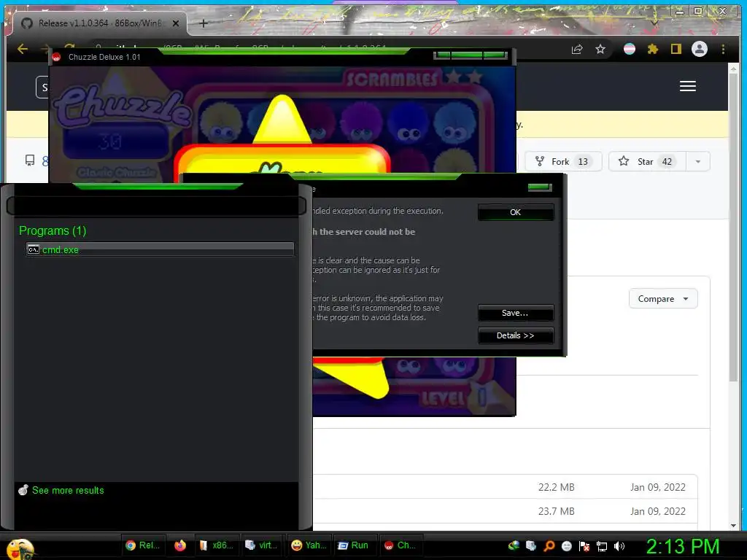Bookmark this page with the star icon
This screenshot has height=560, width=747.
click(x=600, y=49)
